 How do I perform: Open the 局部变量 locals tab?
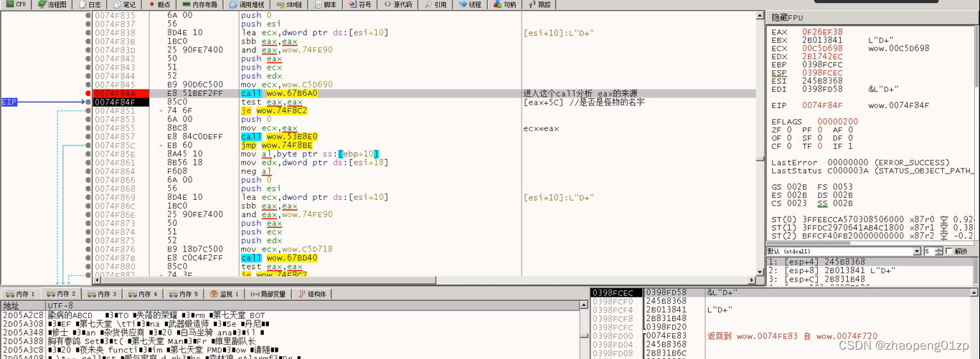[268, 294]
